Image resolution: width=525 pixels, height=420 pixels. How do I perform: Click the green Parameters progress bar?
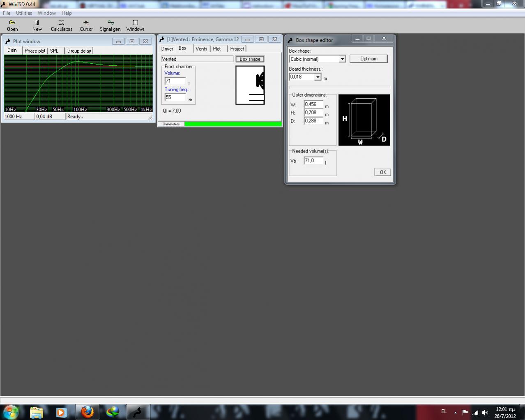pos(233,124)
